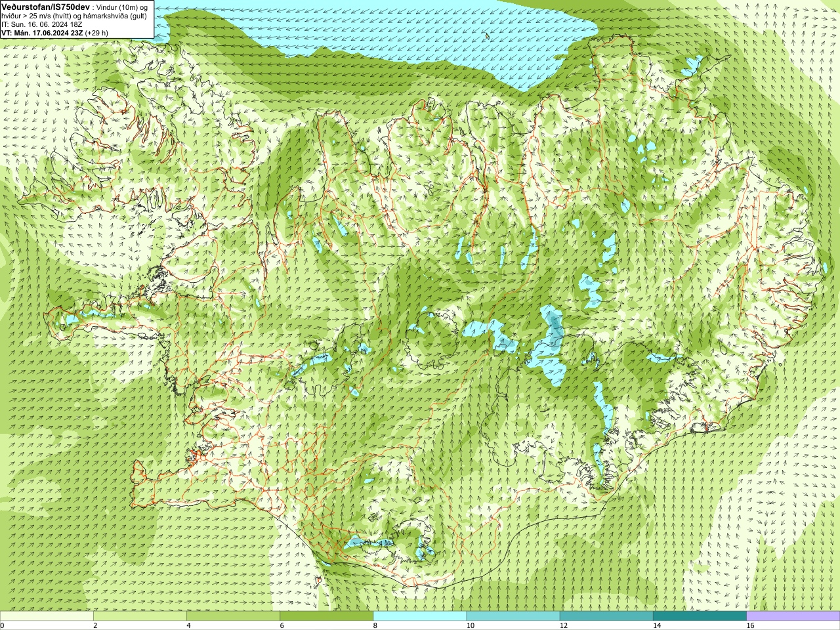Click the scale label '6'
This screenshot has height=630, width=840.
282,625
